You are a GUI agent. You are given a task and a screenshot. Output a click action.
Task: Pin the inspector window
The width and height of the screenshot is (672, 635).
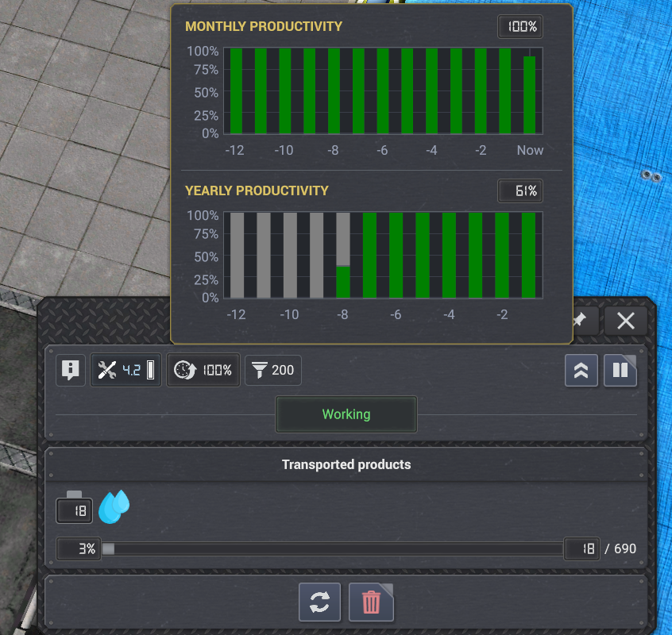tap(581, 321)
